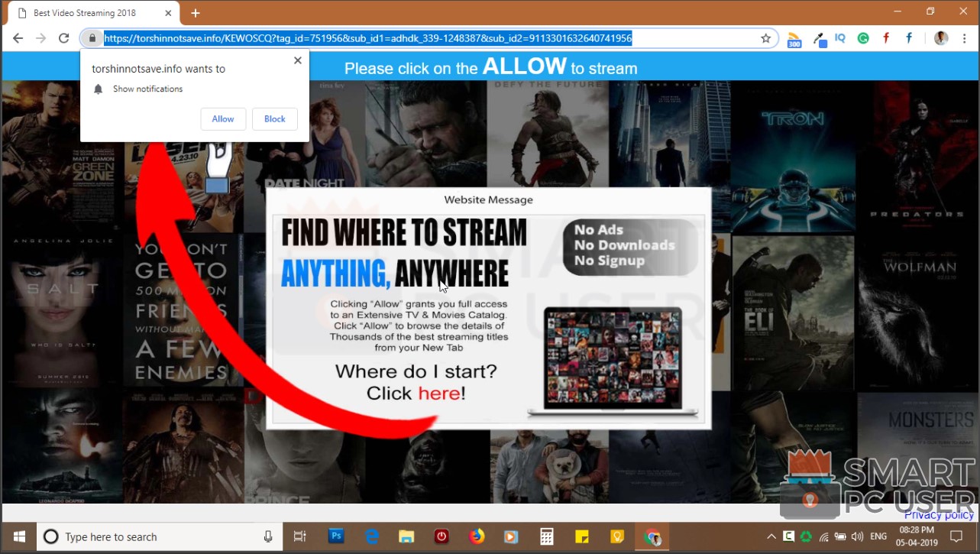Click the RSS feed extension showing 300
The height and width of the screenshot is (554, 980).
click(794, 38)
